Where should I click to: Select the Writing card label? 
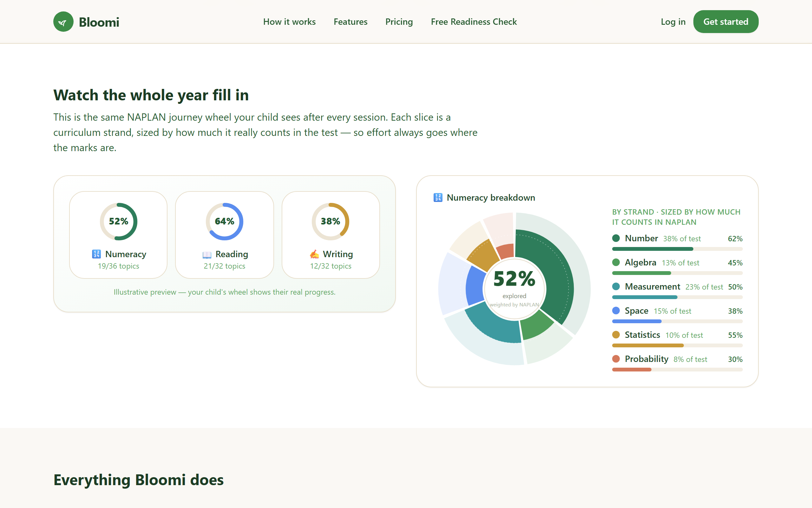point(338,254)
